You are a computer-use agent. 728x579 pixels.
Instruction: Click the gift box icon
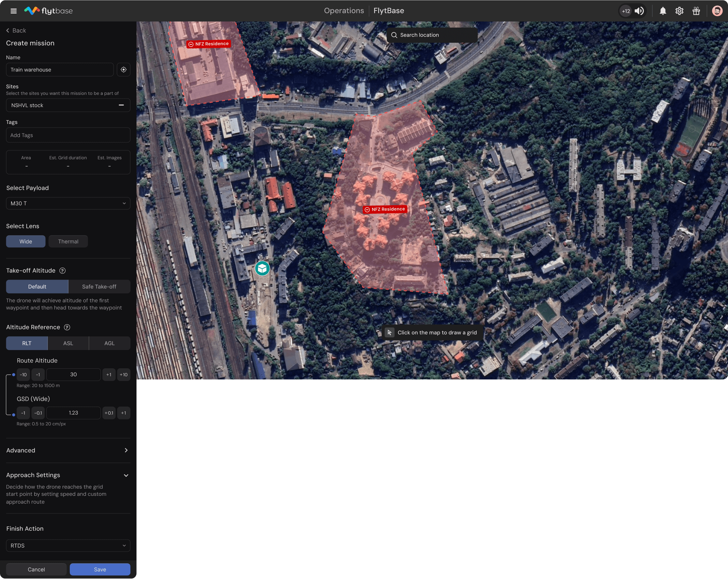click(696, 11)
